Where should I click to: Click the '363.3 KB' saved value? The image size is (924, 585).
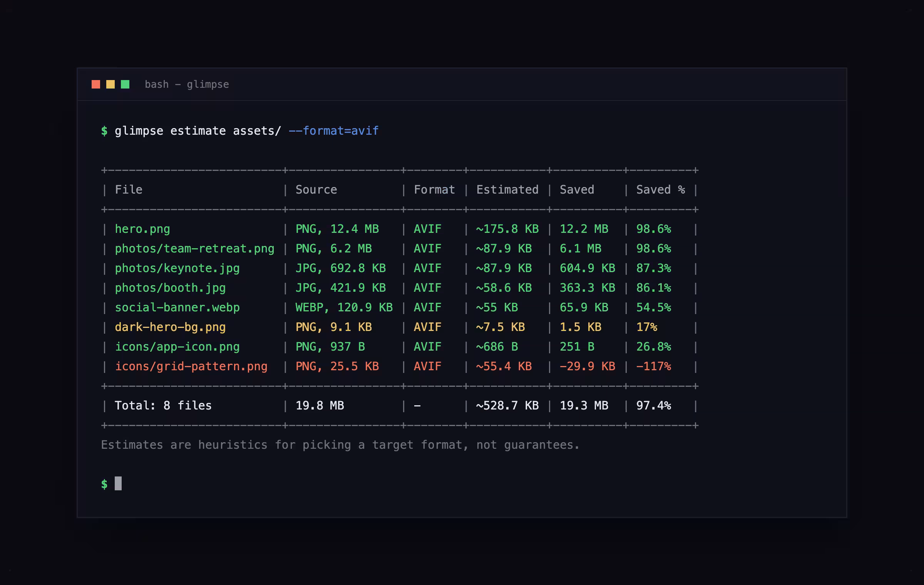pos(588,288)
